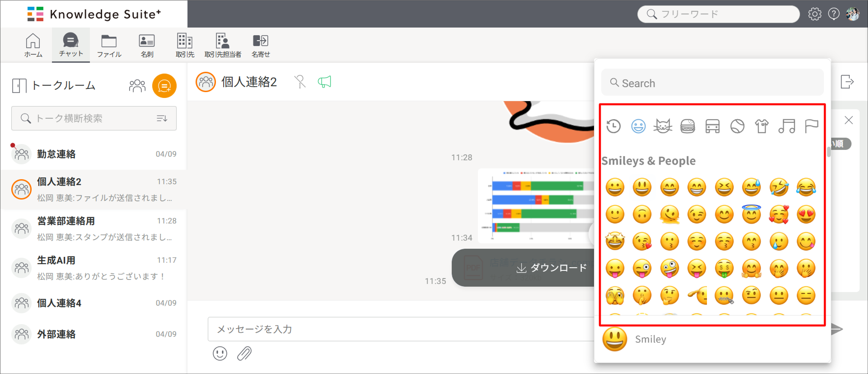Insert the melting face emoji

tap(669, 214)
